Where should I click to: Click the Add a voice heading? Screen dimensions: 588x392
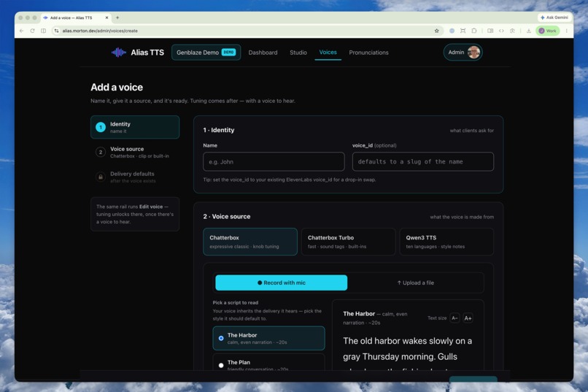(x=117, y=87)
